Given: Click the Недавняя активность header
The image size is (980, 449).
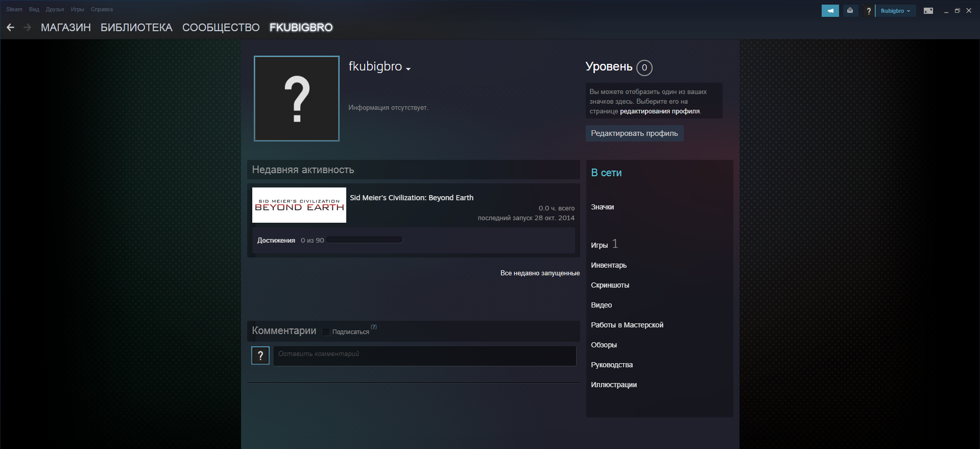Looking at the screenshot, I should coord(414,170).
